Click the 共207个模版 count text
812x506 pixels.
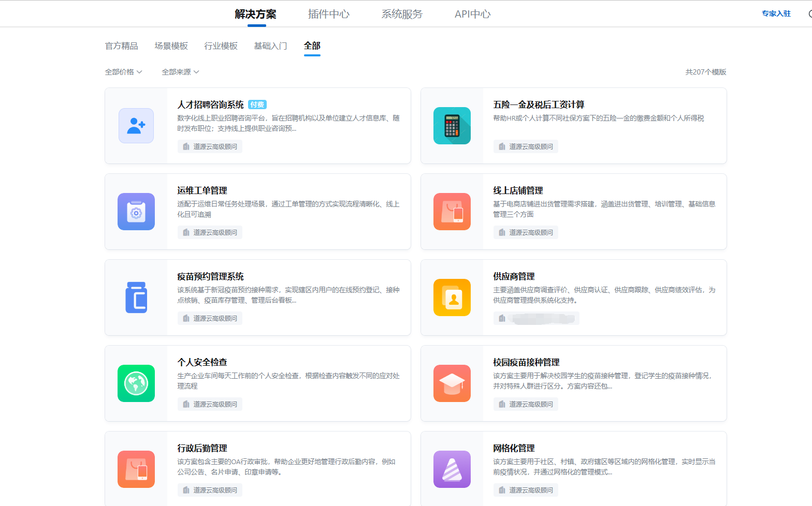[706, 72]
